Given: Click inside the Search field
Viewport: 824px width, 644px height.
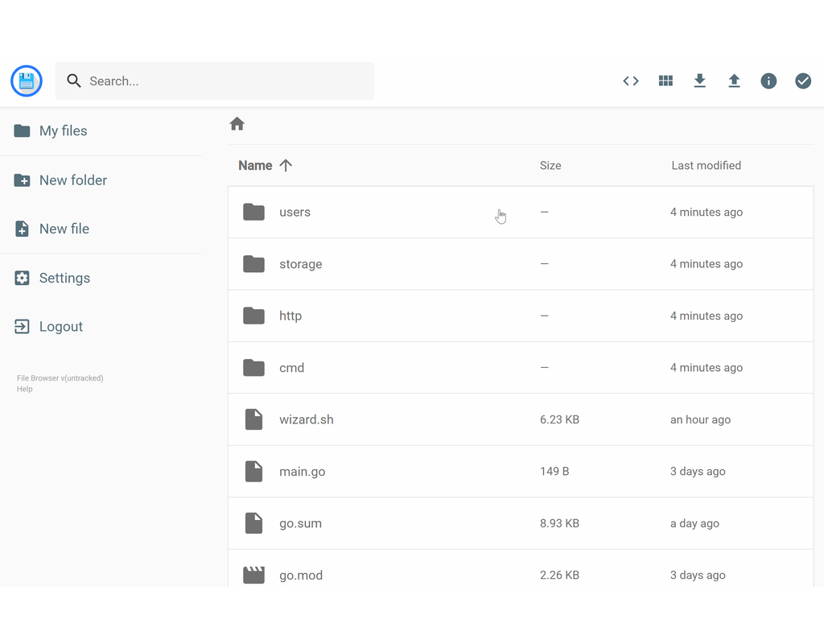Looking at the screenshot, I should tap(215, 80).
